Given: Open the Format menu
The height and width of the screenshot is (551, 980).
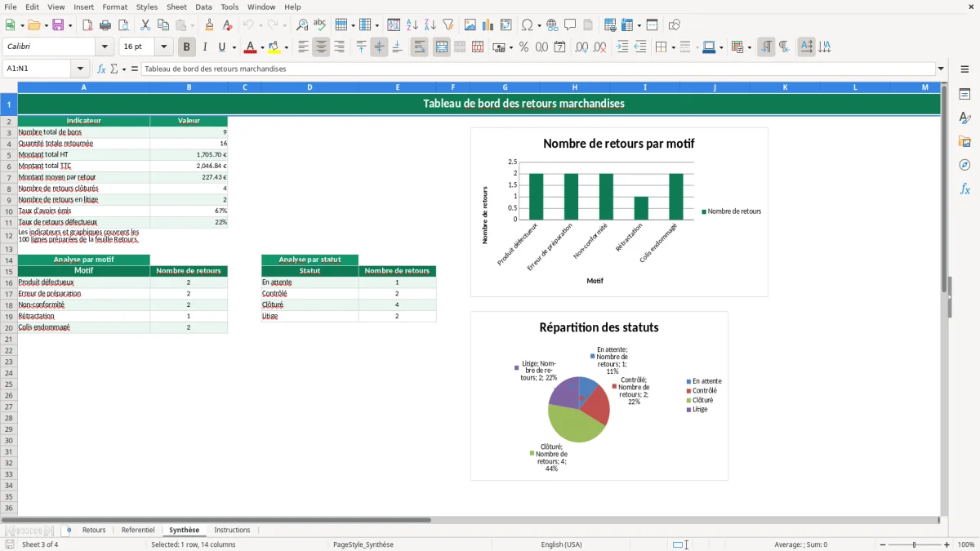Looking at the screenshot, I should (x=114, y=7).
